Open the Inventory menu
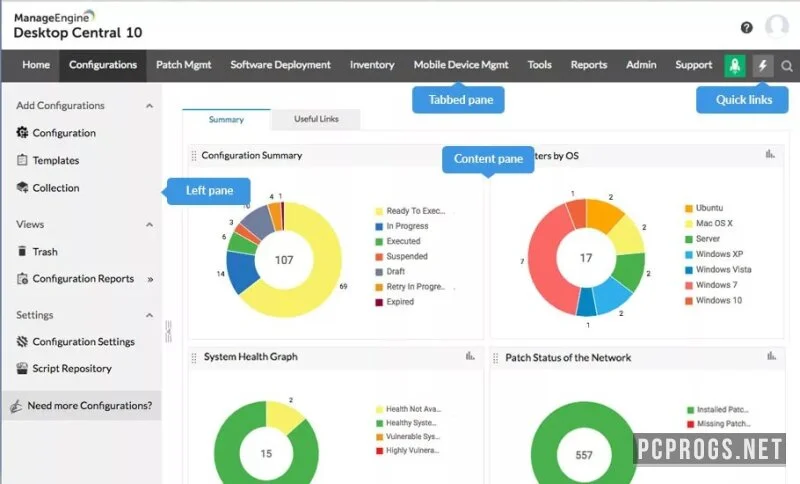800x484 pixels. pos(372,65)
